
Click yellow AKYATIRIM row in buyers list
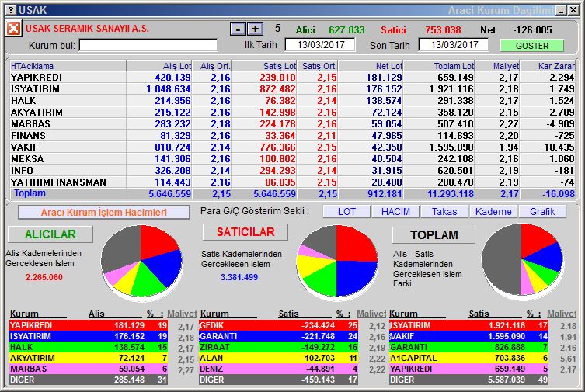pyautogui.click(x=89, y=358)
